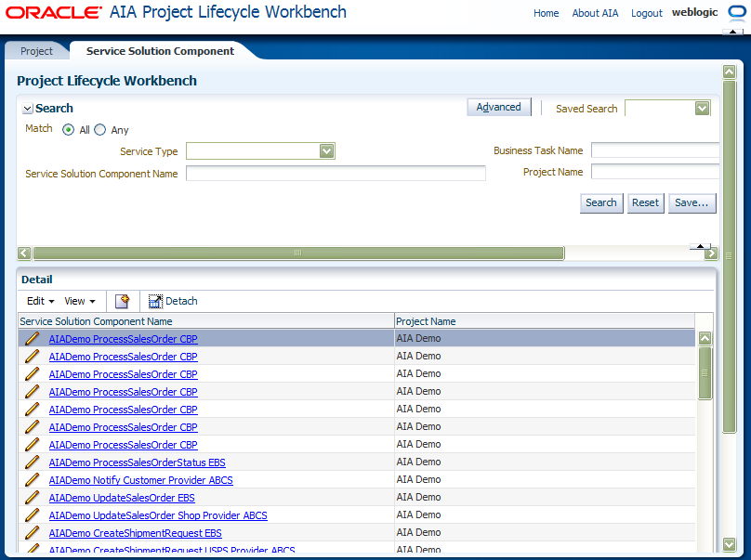The width and height of the screenshot is (751, 560).
Task: Click pencil icon for Notify Customer Provider ABCS
Action: tap(33, 479)
